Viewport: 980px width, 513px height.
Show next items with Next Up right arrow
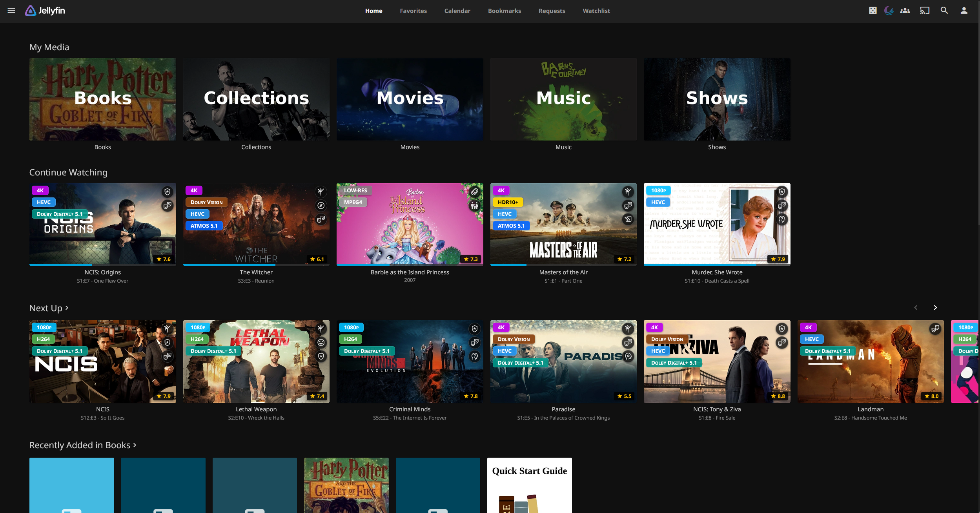click(x=935, y=308)
